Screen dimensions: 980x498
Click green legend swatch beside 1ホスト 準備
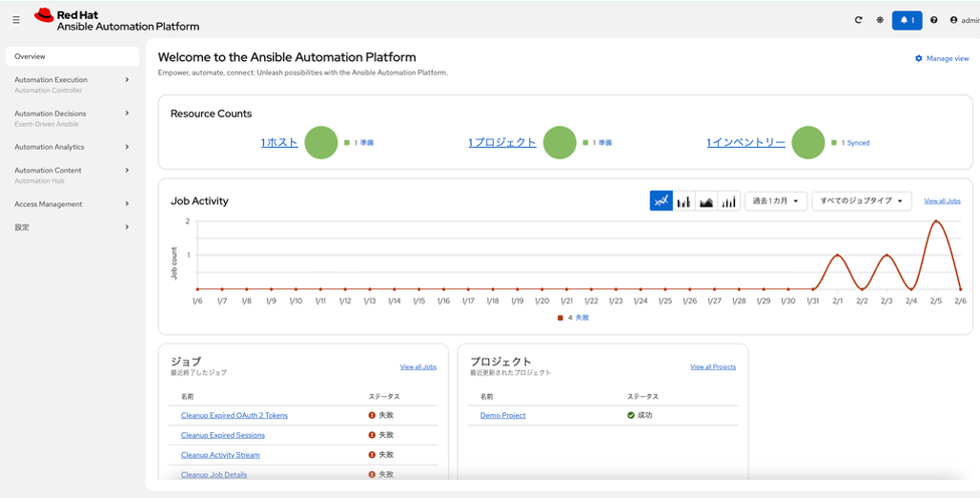[x=347, y=143]
